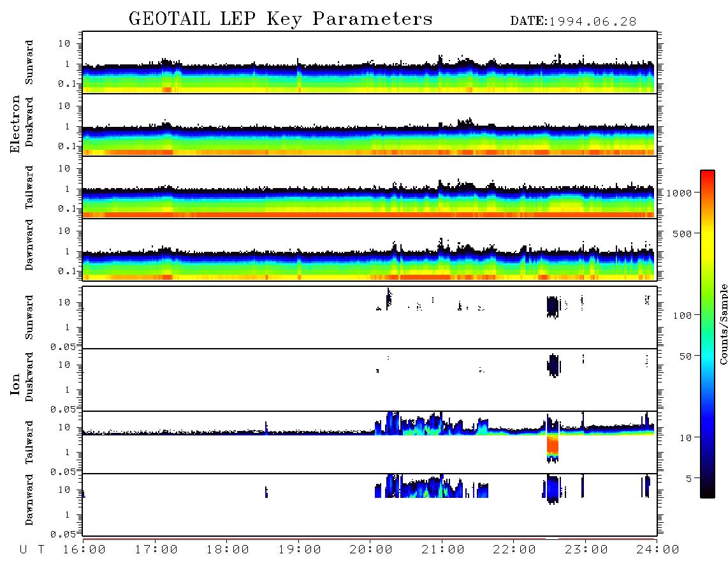Click the 16:00 time axis label

click(84, 550)
